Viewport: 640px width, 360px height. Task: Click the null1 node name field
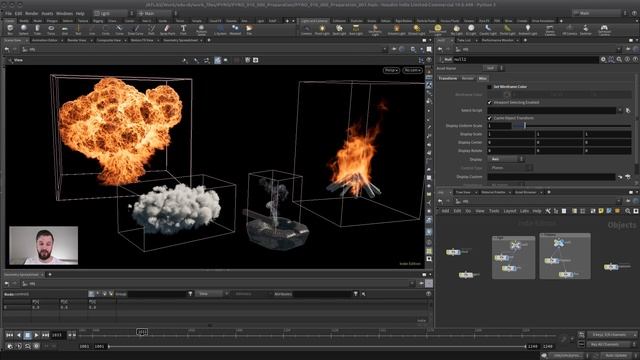526,60
